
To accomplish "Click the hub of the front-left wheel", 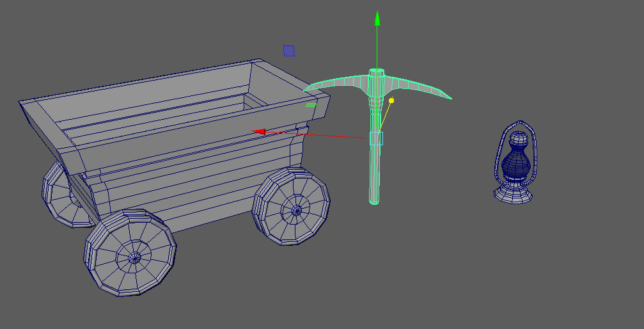I will click(x=134, y=258).
